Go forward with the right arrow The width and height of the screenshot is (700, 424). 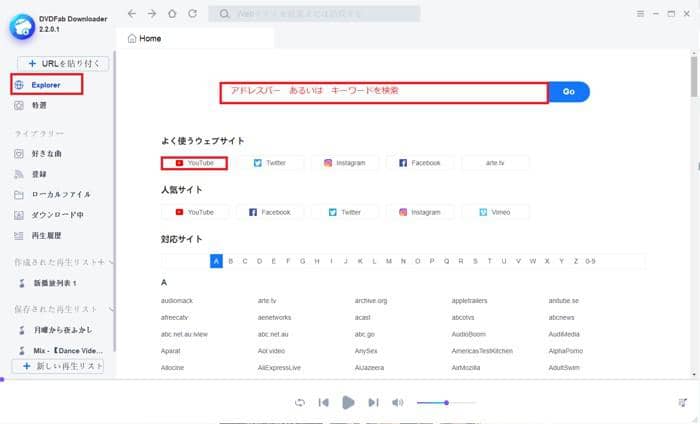click(x=152, y=13)
